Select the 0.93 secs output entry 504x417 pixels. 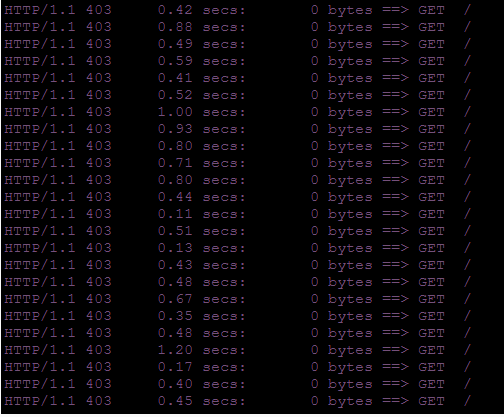237,129
